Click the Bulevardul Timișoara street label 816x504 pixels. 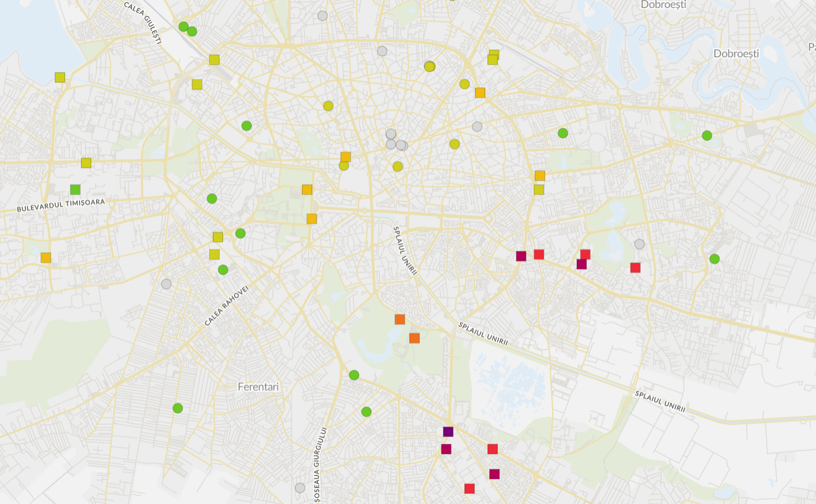click(x=61, y=205)
